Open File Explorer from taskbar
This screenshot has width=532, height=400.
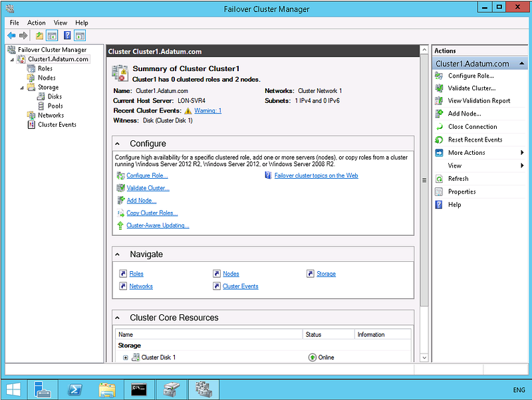(106, 389)
